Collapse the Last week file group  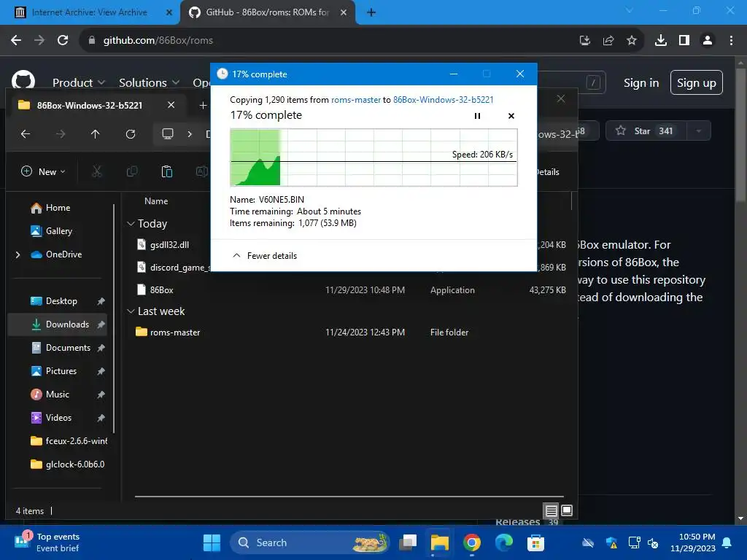pos(131,311)
